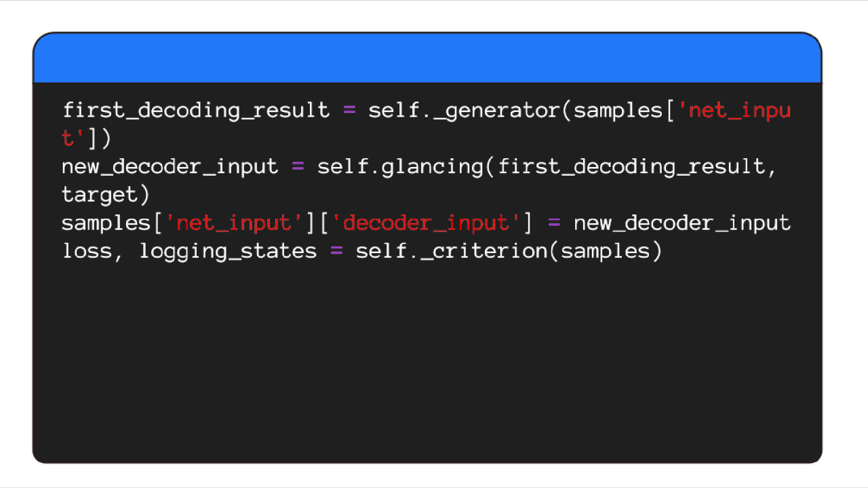Click the empty dark area below the code

pos(427,360)
